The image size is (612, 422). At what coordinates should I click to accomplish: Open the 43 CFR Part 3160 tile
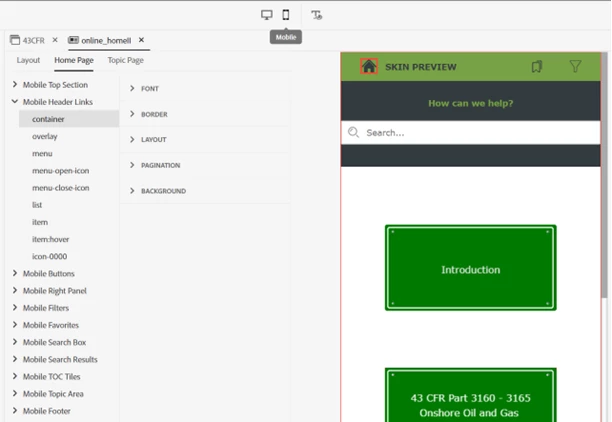470,395
